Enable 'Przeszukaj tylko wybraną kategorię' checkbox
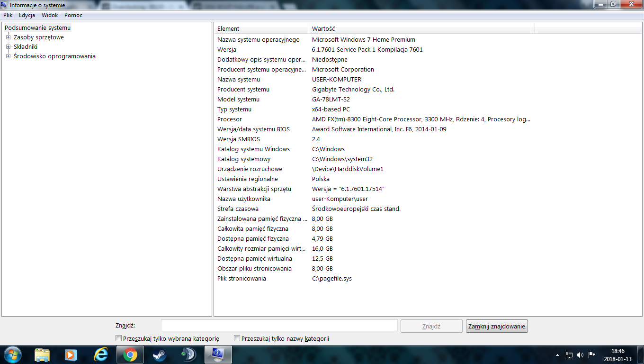Viewport: 644px width, 364px height. coord(118,338)
